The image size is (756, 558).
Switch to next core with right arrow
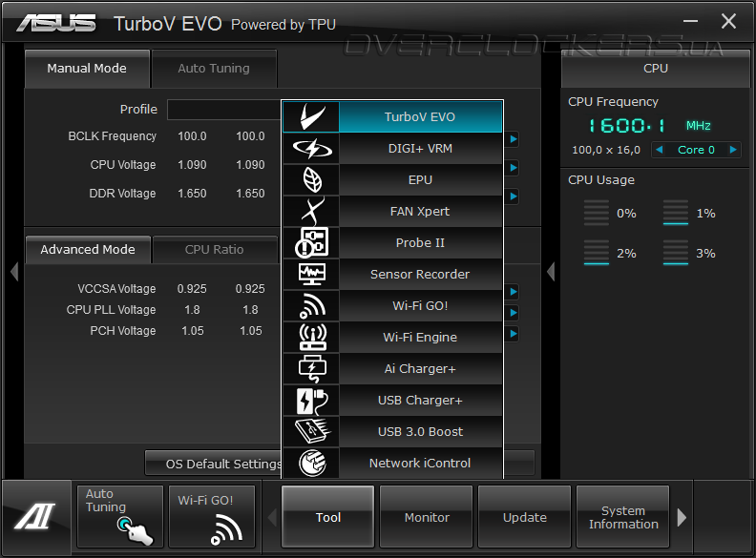click(x=733, y=150)
